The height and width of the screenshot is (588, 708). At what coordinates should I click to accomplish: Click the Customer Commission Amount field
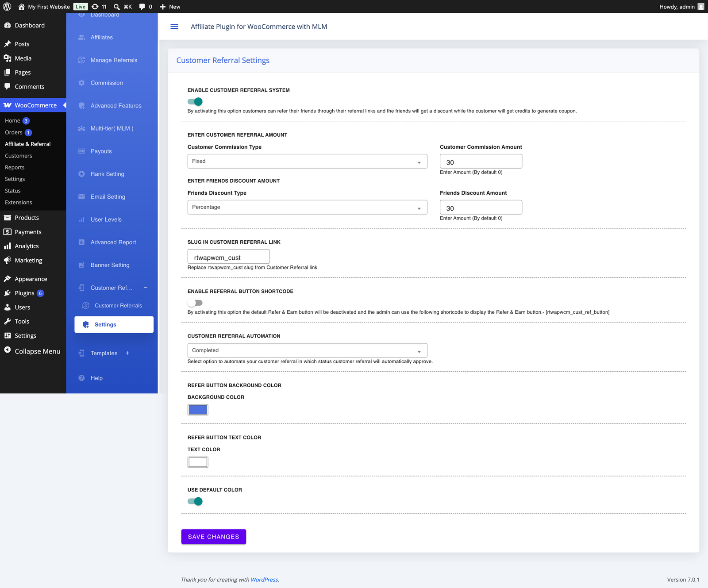point(481,161)
